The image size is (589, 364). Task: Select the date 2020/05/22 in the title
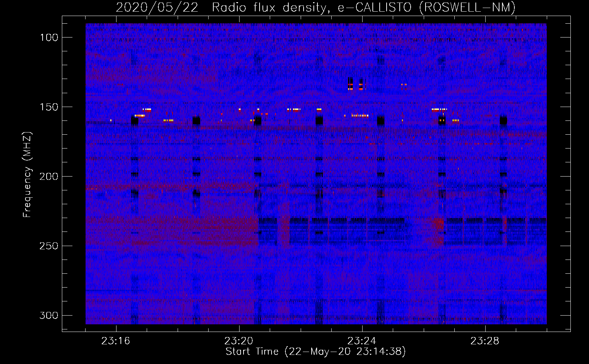tap(157, 7)
